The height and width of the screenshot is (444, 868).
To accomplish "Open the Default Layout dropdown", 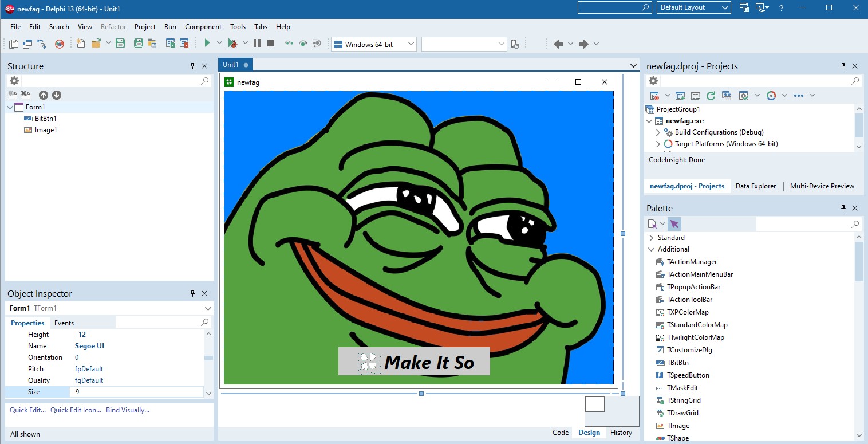I will pyautogui.click(x=725, y=8).
